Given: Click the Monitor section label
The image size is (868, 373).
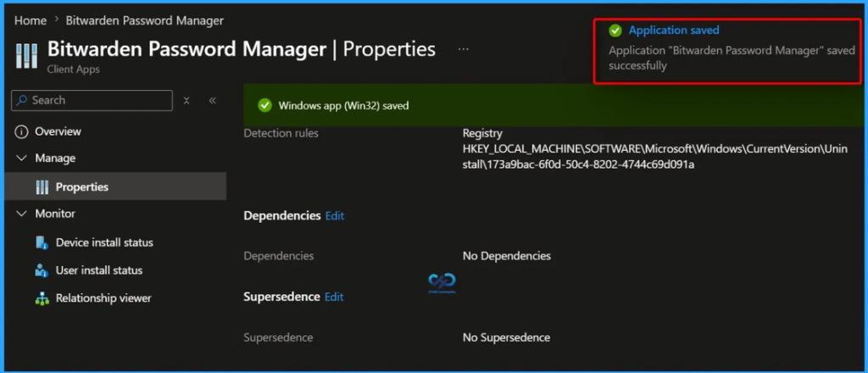Looking at the screenshot, I should tap(55, 214).
